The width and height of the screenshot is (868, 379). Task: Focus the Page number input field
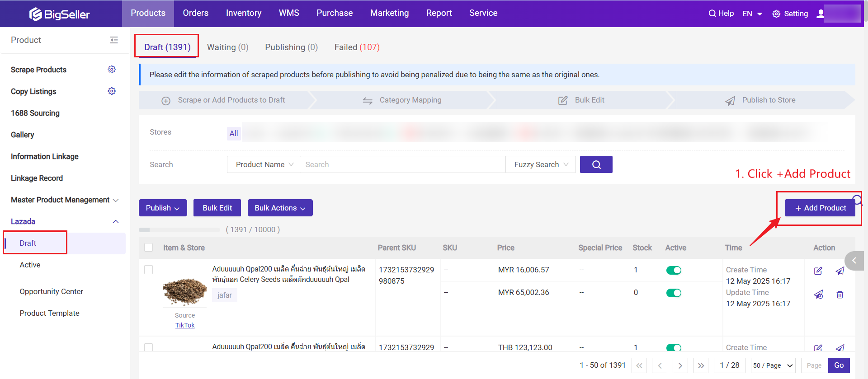click(x=814, y=365)
